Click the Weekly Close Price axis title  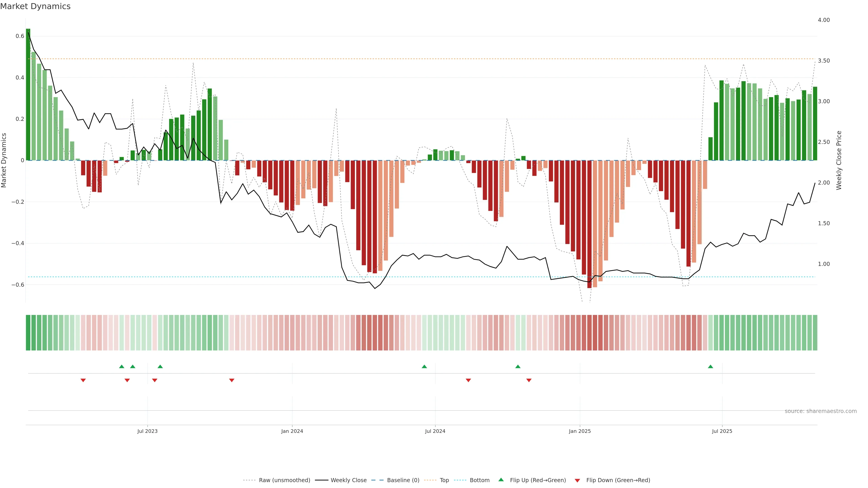(x=839, y=160)
